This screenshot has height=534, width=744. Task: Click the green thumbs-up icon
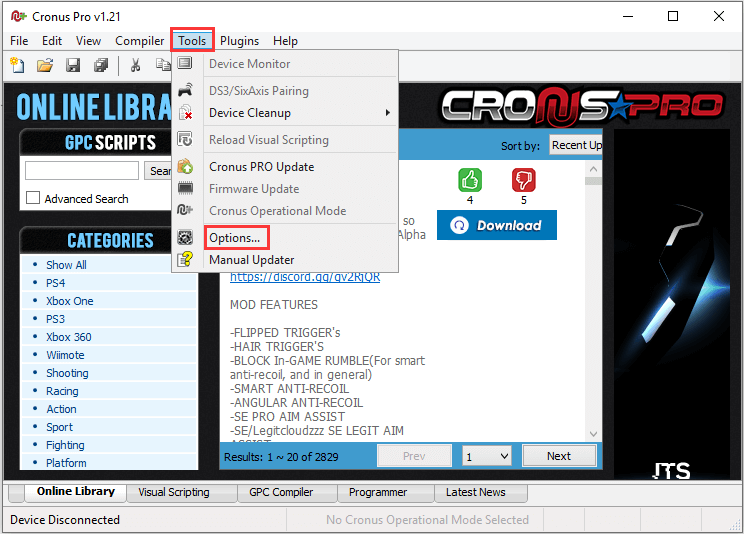pyautogui.click(x=470, y=180)
